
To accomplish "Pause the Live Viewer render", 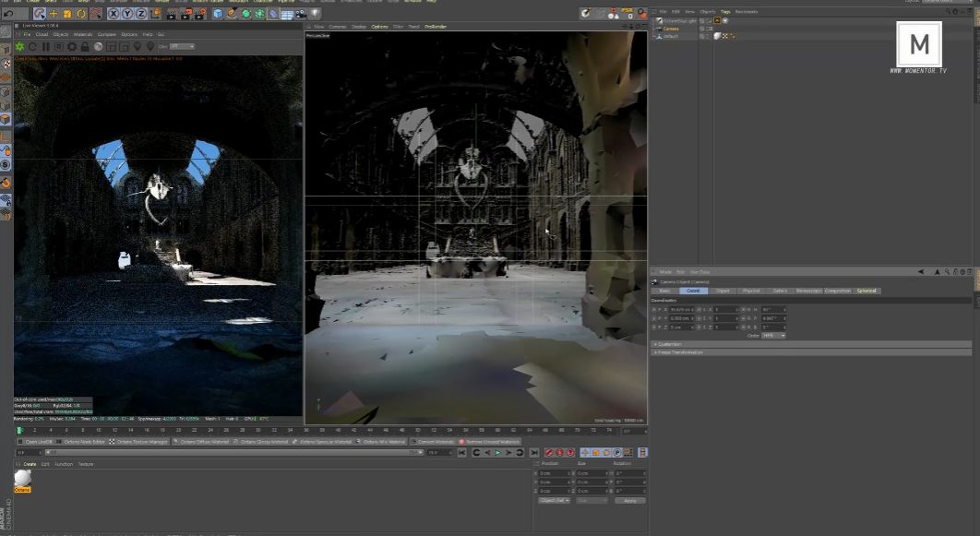I will tap(46, 46).
